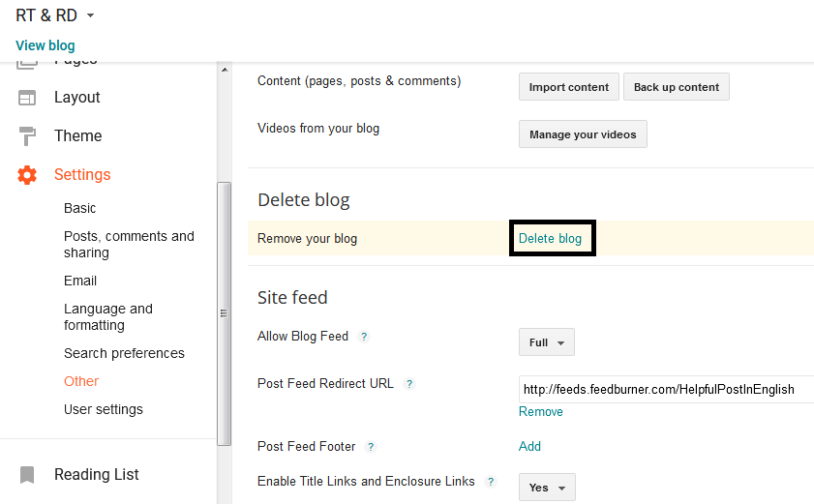The image size is (814, 504).
Task: Click the Delete blog link
Action: 550,238
